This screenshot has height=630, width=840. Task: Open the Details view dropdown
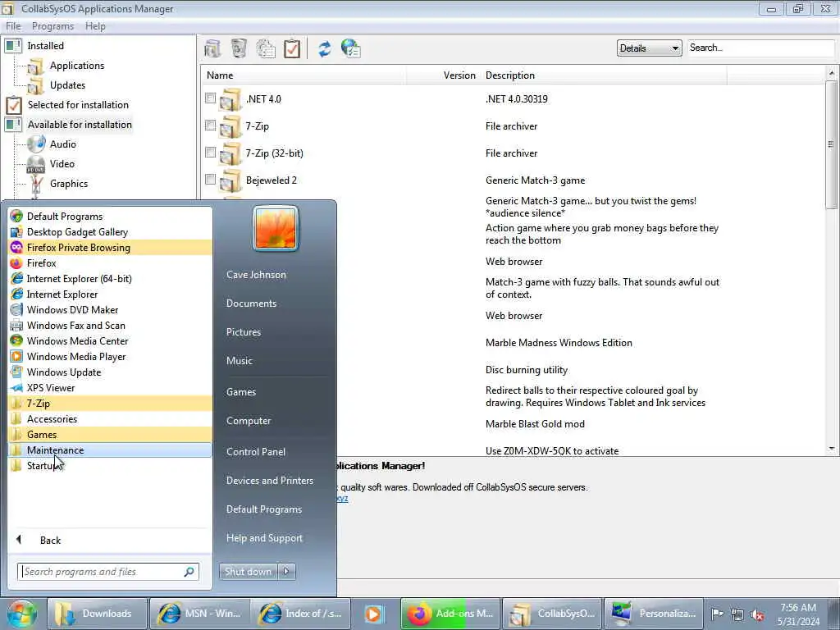(650, 48)
